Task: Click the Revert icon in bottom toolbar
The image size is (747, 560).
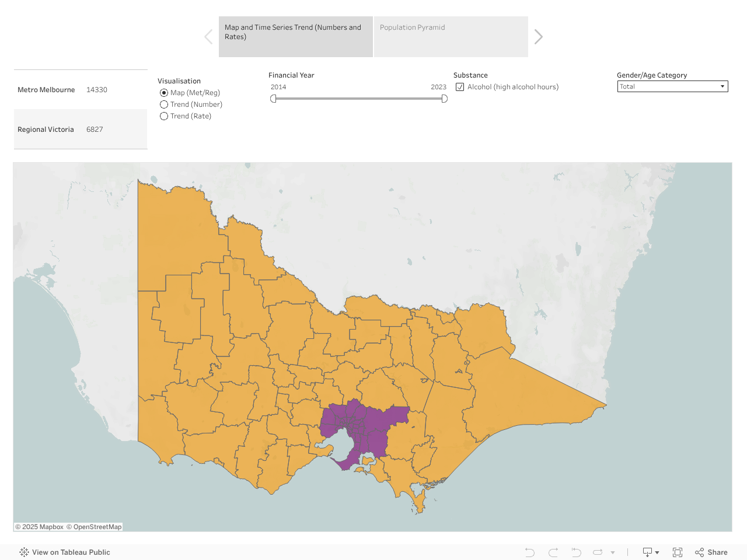Action: tap(576, 552)
